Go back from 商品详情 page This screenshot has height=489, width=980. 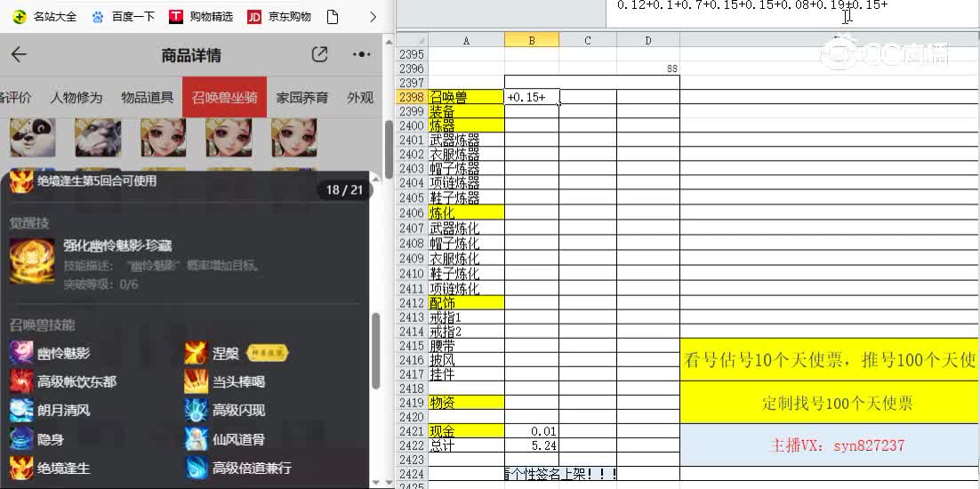[19, 55]
